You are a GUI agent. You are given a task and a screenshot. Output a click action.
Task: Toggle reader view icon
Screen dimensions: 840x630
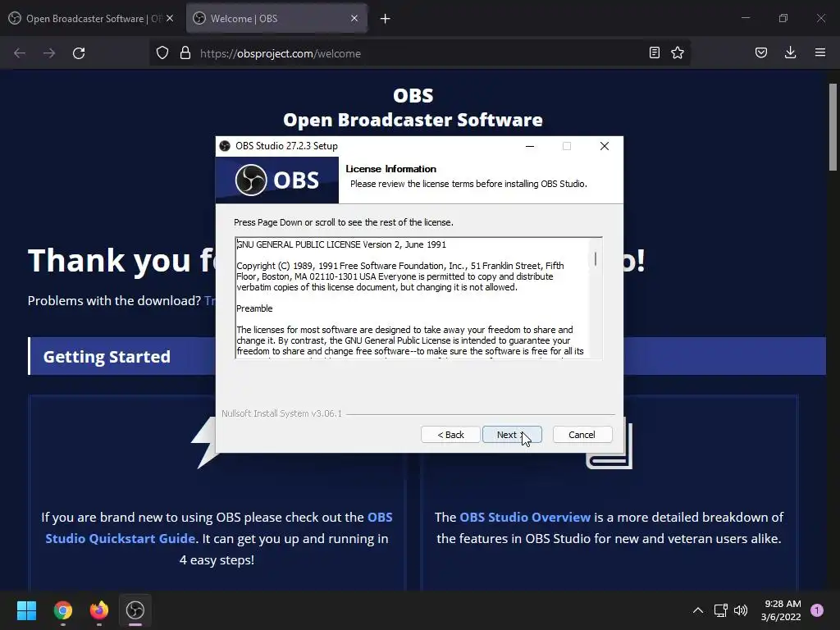tap(654, 52)
